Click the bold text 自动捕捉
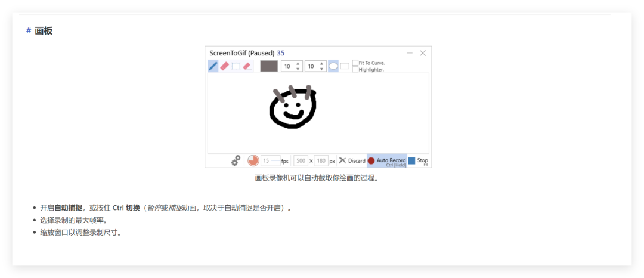 [69, 208]
